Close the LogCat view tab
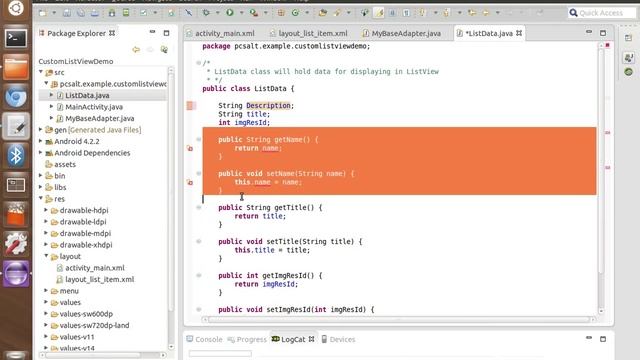Screen dimensions: 640x360 (311, 339)
